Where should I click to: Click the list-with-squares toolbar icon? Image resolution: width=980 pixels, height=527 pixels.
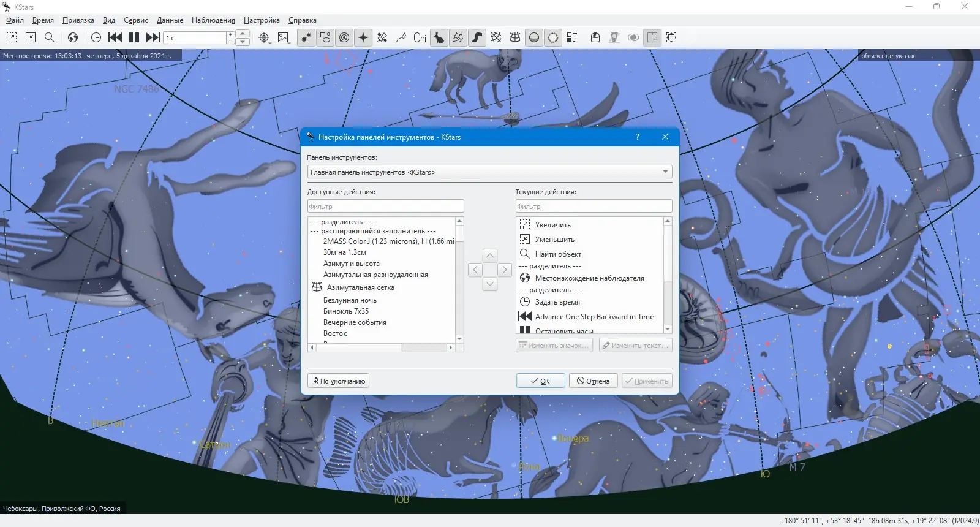click(x=572, y=37)
